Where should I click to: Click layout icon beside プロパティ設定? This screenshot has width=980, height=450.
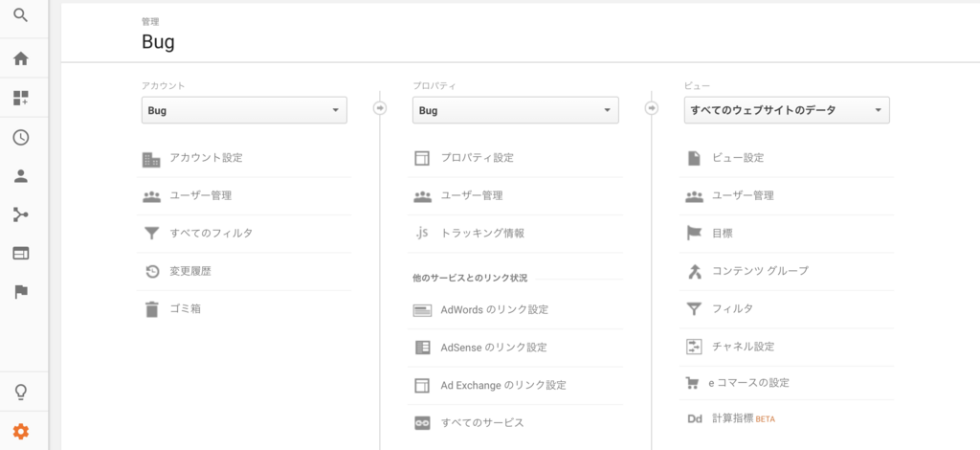[x=422, y=158]
